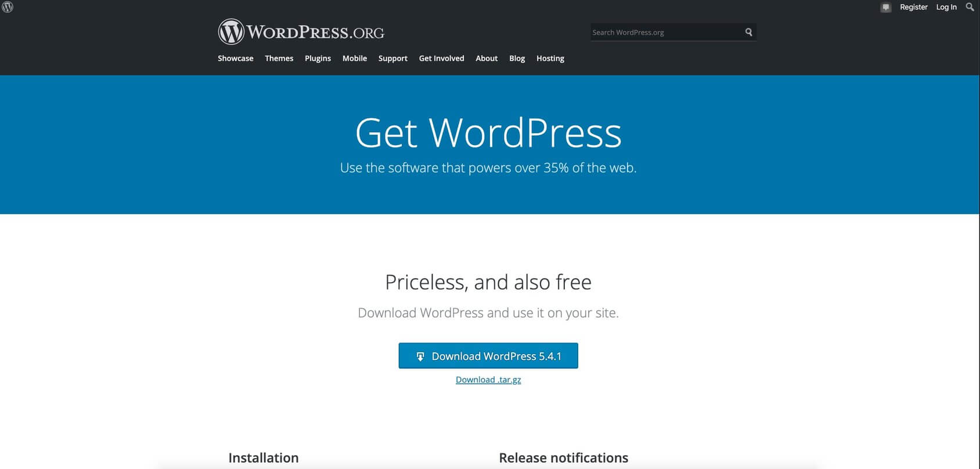
Task: Go to the Themes page
Action: click(x=279, y=58)
